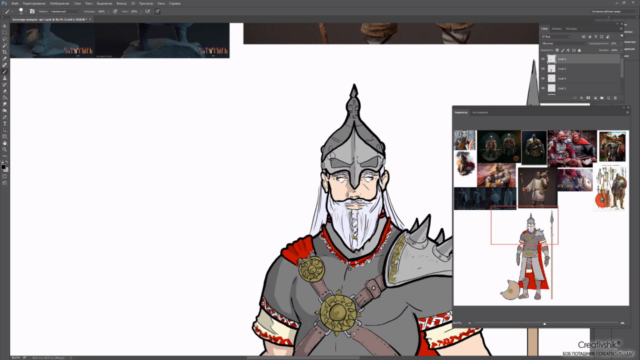
Task: Hide layer Слой 4 with eye icon
Action: [x=543, y=78]
